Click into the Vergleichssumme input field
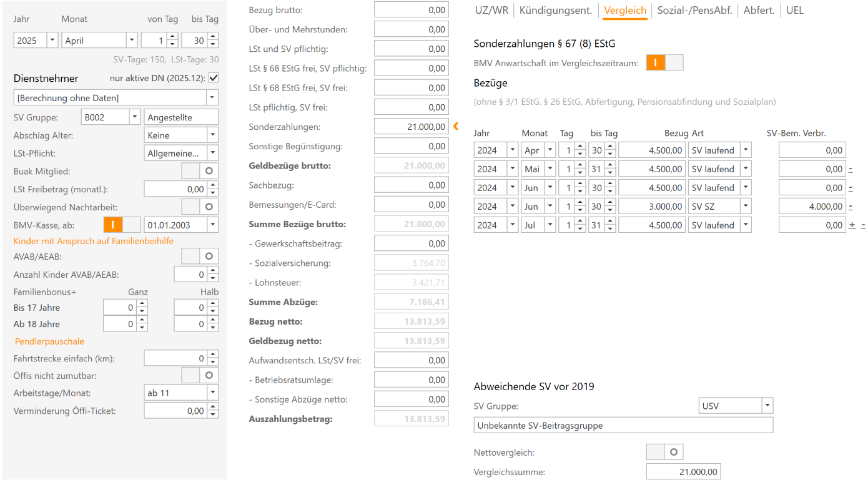 coord(683,472)
